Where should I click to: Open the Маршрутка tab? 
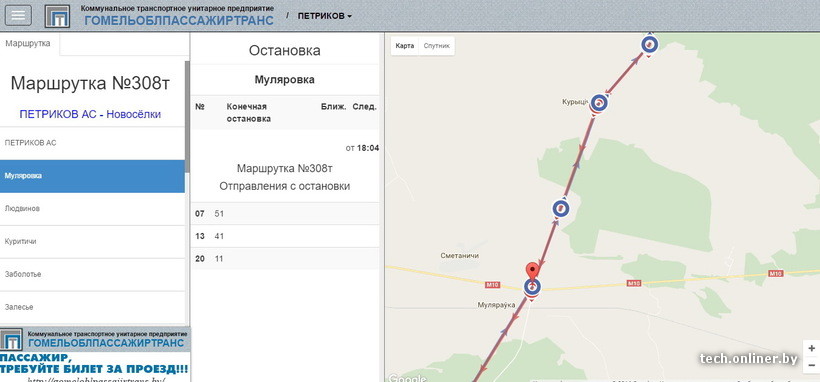pyautogui.click(x=28, y=43)
